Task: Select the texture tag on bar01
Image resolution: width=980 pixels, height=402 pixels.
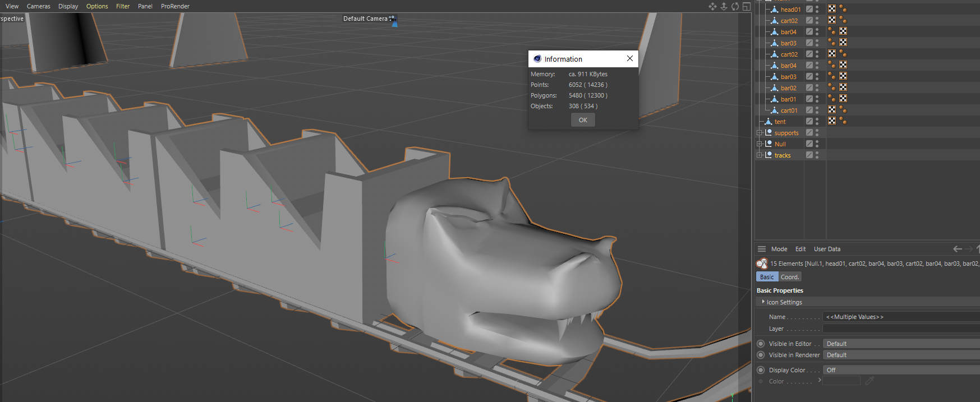Action: click(843, 99)
